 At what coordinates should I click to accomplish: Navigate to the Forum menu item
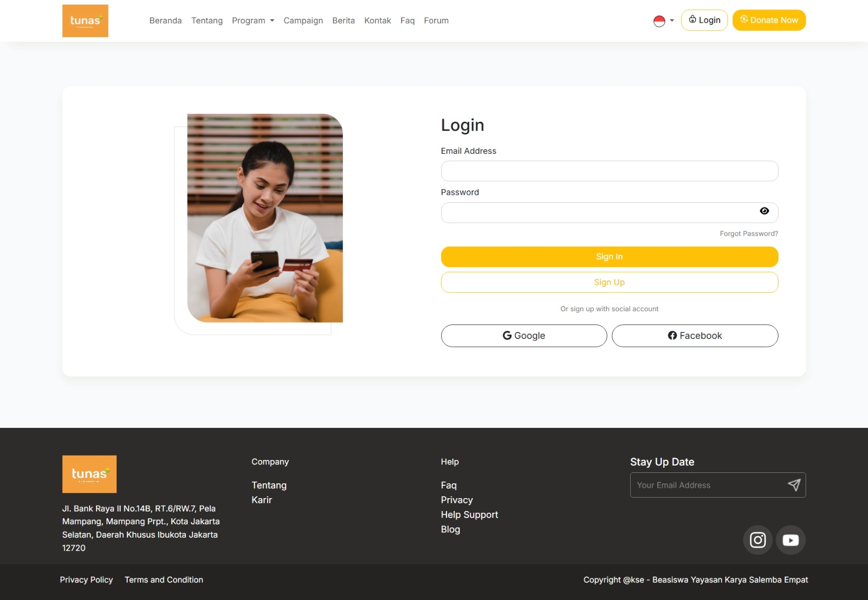(x=436, y=20)
